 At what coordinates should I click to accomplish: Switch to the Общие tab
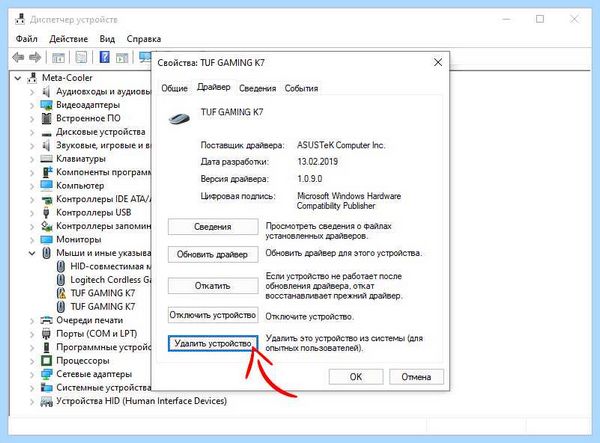[174, 88]
